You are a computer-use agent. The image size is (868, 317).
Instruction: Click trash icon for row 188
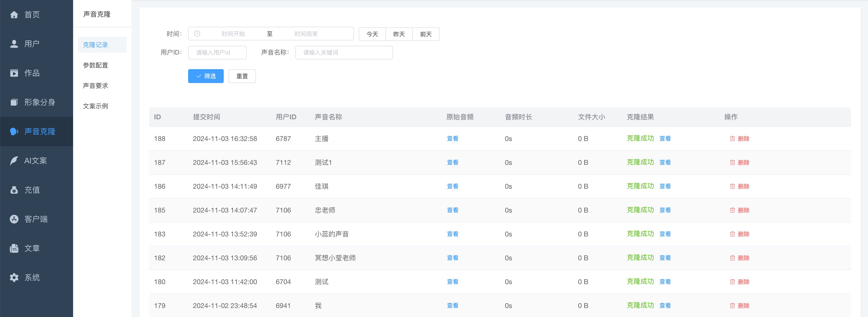pos(732,139)
